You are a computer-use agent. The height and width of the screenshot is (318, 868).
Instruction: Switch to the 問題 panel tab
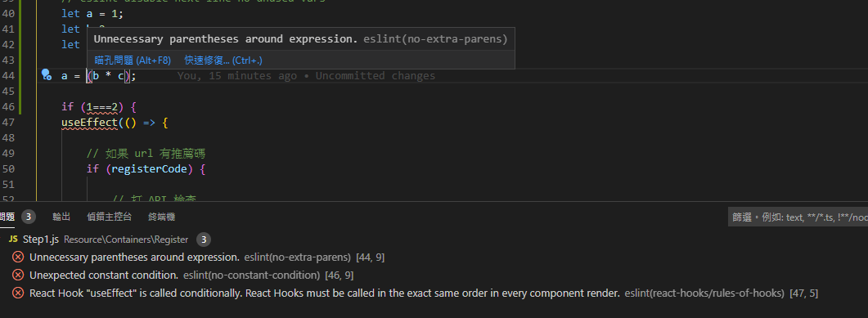tap(7, 217)
